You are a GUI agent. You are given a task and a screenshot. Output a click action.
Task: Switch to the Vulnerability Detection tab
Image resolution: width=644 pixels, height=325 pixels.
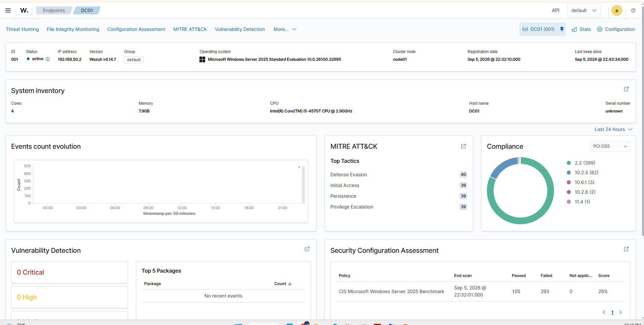pyautogui.click(x=240, y=29)
